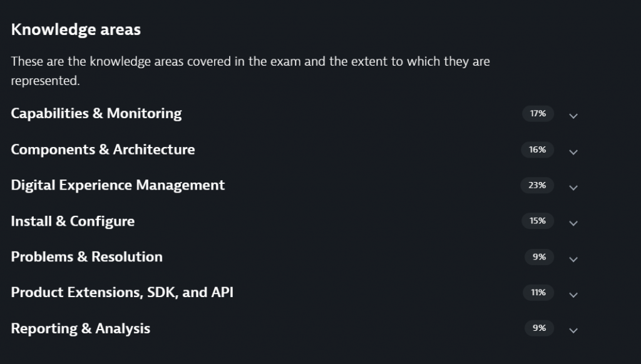Viewport: 641px width, 364px height.
Task: Expand the Capabilities & Monitoring chevron
Action: (x=573, y=116)
